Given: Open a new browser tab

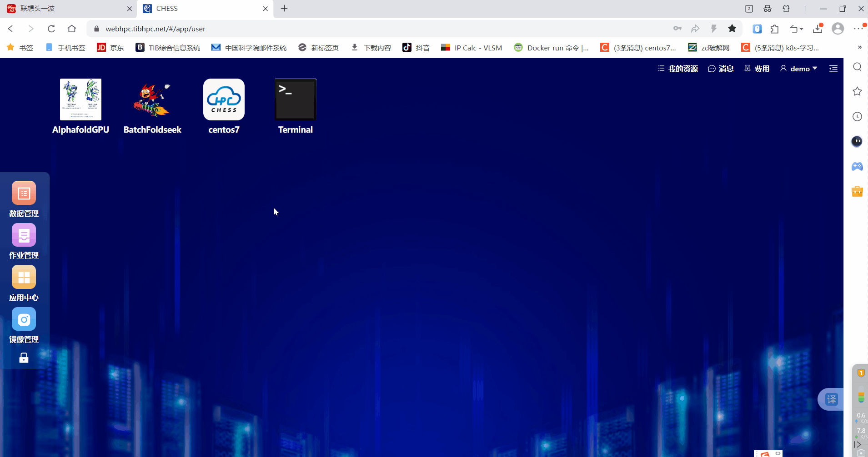Looking at the screenshot, I should point(284,9).
